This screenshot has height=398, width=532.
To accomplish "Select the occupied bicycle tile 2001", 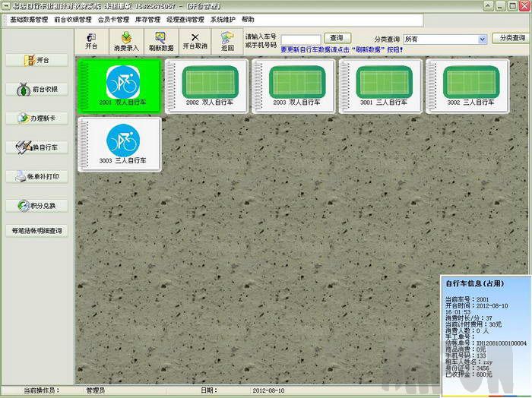I will pyautogui.click(x=120, y=85).
